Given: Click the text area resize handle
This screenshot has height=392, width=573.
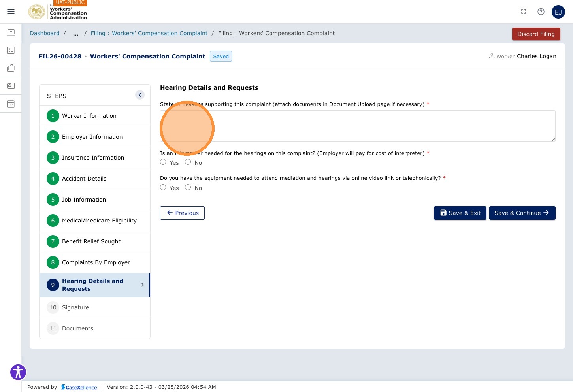Looking at the screenshot, I should click(x=553, y=139).
